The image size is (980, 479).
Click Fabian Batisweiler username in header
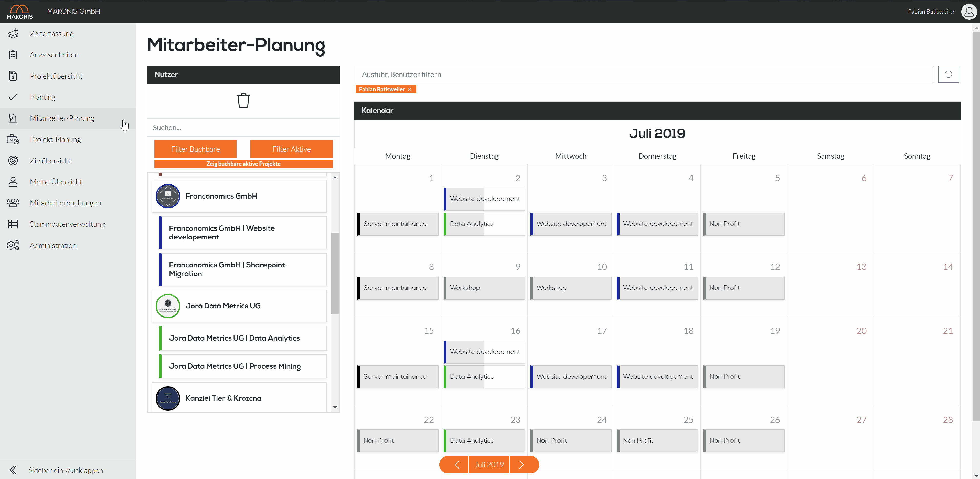pos(931,12)
